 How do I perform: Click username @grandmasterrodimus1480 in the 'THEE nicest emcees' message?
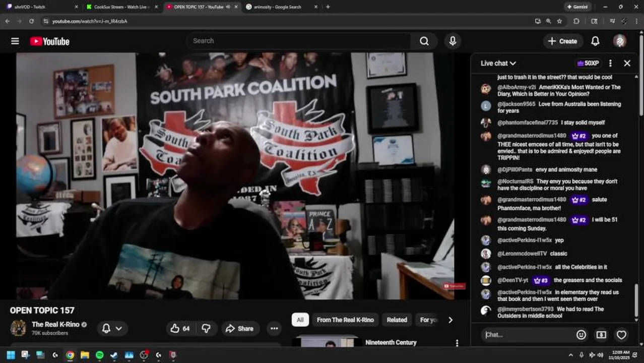[x=532, y=136]
